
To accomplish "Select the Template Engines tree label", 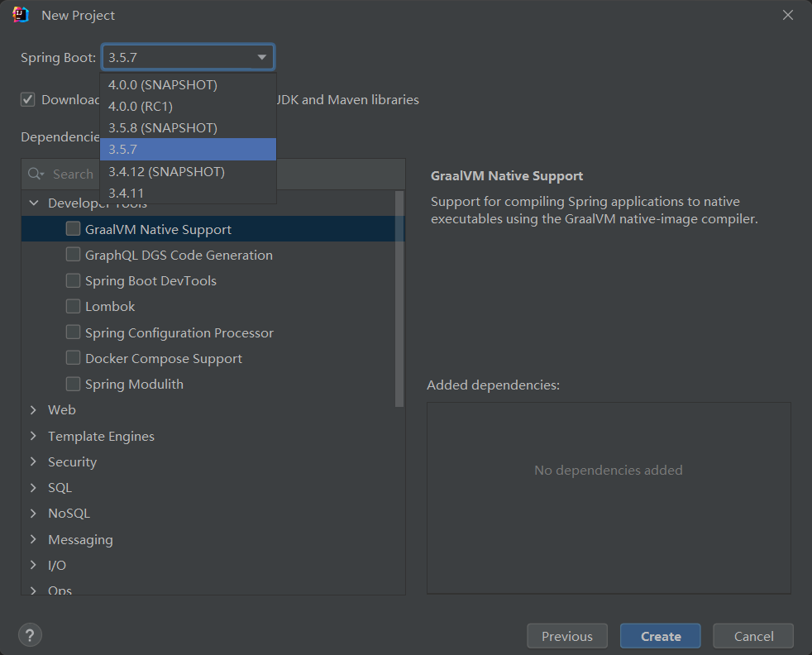I will (101, 436).
